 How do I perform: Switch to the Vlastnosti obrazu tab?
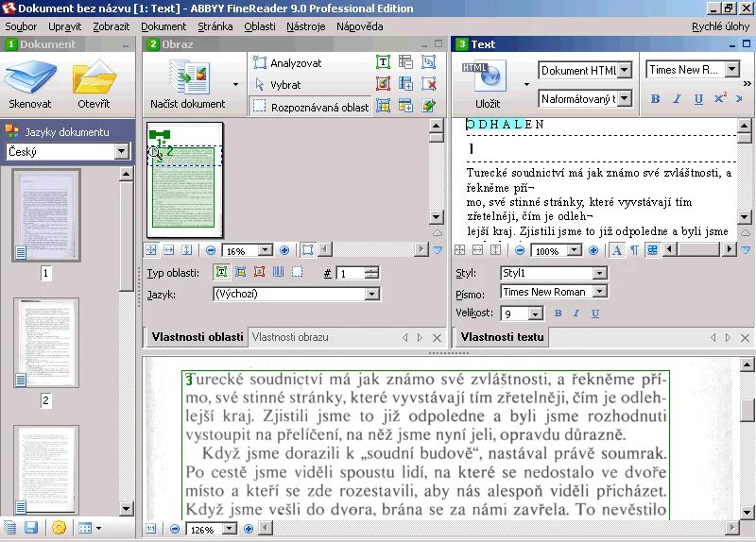[x=290, y=337]
